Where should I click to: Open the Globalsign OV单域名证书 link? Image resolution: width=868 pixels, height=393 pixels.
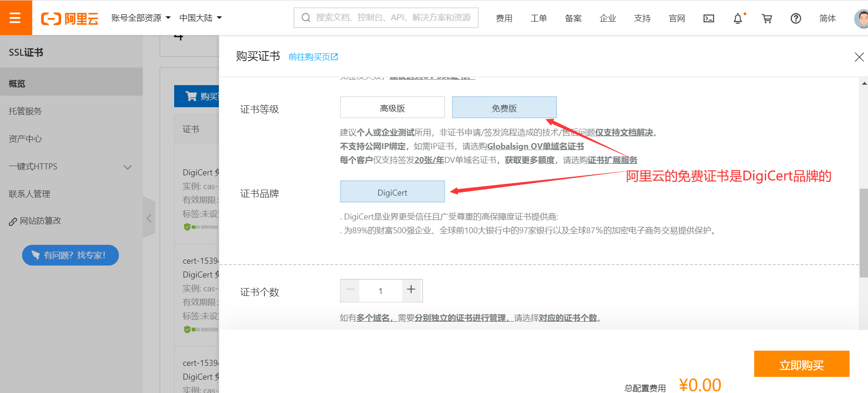pos(535,146)
